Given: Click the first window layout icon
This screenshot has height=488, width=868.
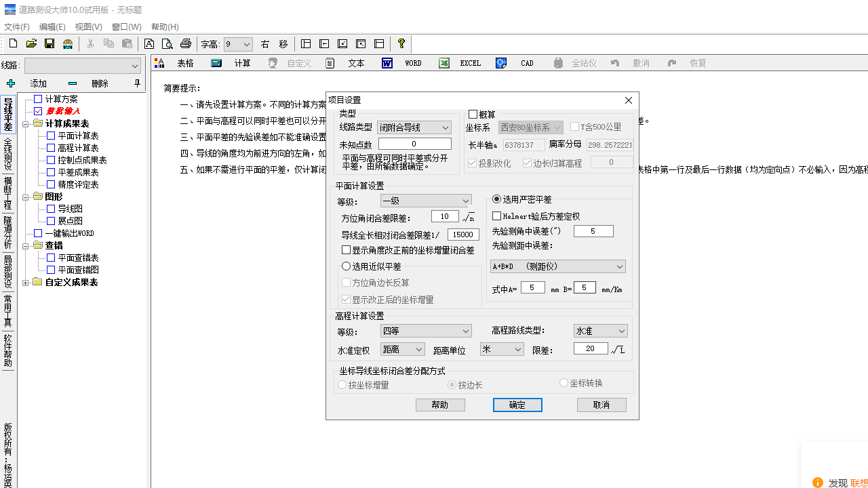Looking at the screenshot, I should coord(306,44).
